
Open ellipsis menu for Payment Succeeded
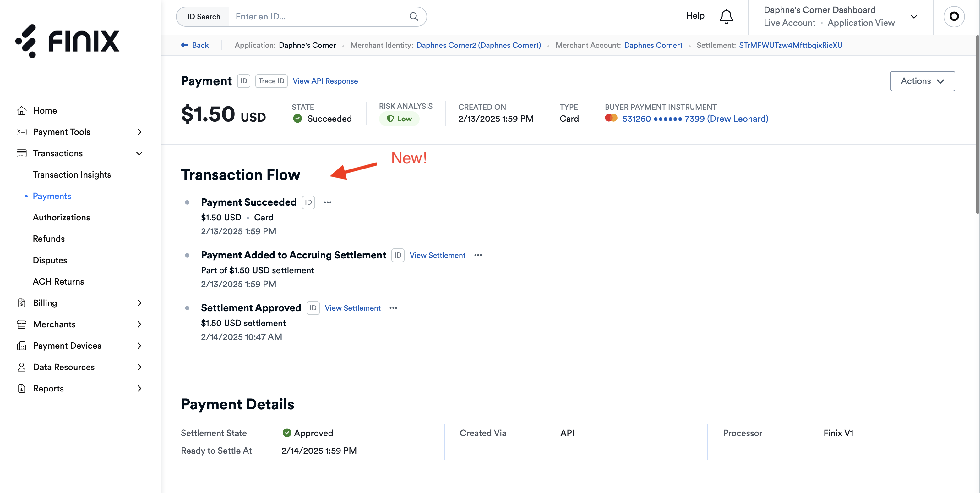coord(328,202)
